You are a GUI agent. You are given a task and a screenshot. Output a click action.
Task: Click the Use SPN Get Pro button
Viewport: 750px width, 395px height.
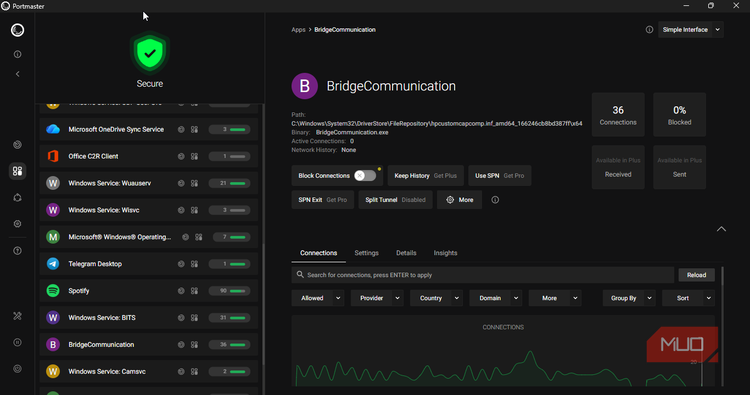click(x=499, y=176)
